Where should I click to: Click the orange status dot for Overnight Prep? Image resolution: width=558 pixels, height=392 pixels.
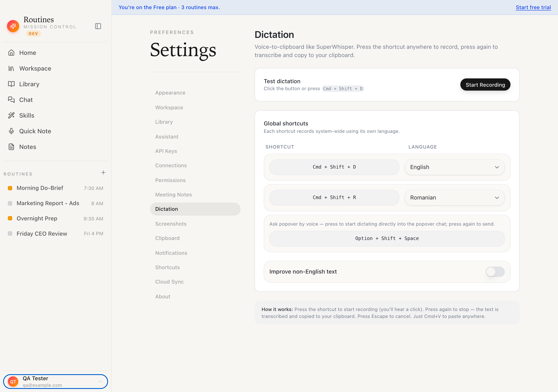pyautogui.click(x=10, y=218)
